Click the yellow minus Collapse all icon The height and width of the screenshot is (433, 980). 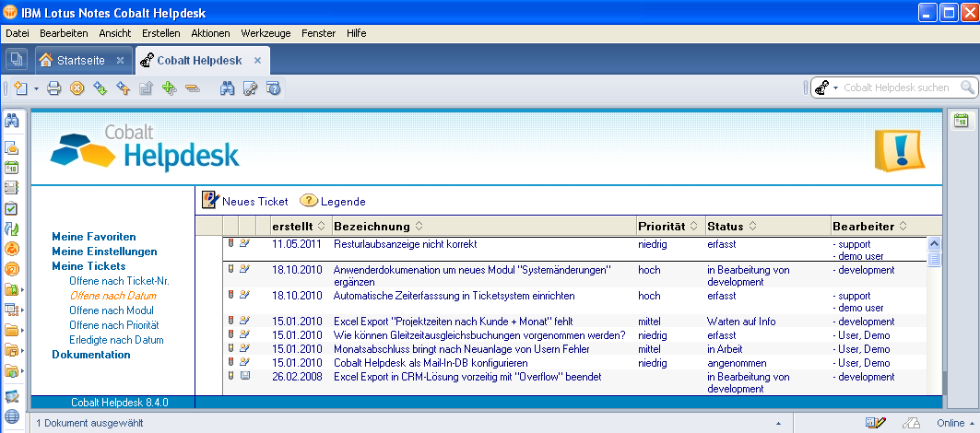(192, 88)
